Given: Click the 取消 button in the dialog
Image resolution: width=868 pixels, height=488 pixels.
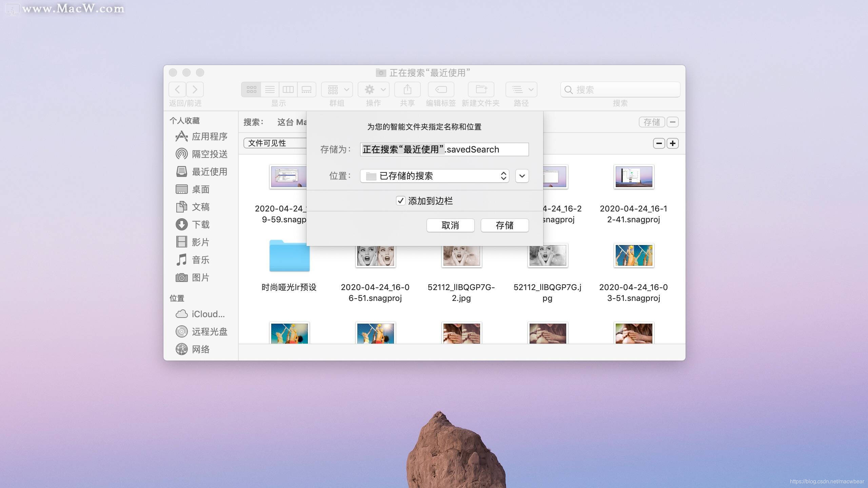Looking at the screenshot, I should (450, 225).
